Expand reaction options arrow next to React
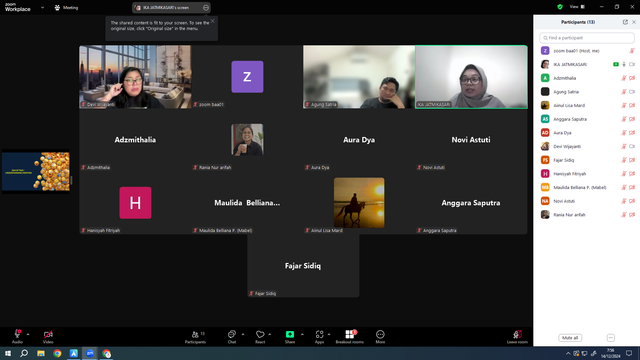Viewport: 640px width, 360px height. click(269, 334)
